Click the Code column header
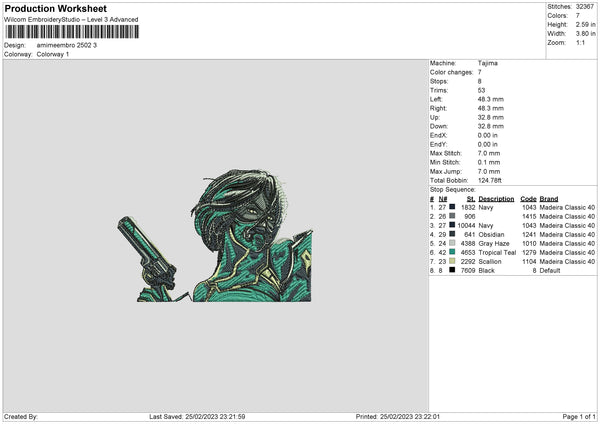 pyautogui.click(x=528, y=199)
